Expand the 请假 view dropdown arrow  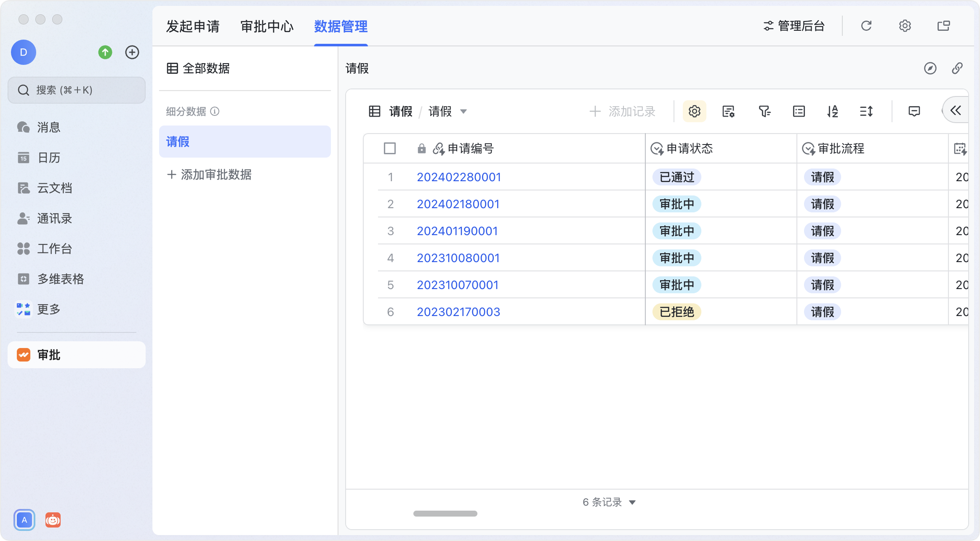(463, 112)
